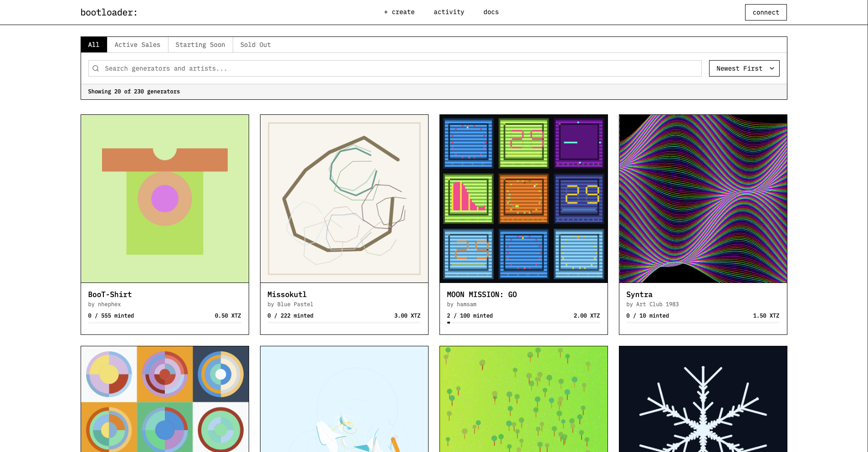
Task: Click the Missokutl title
Action: point(287,294)
